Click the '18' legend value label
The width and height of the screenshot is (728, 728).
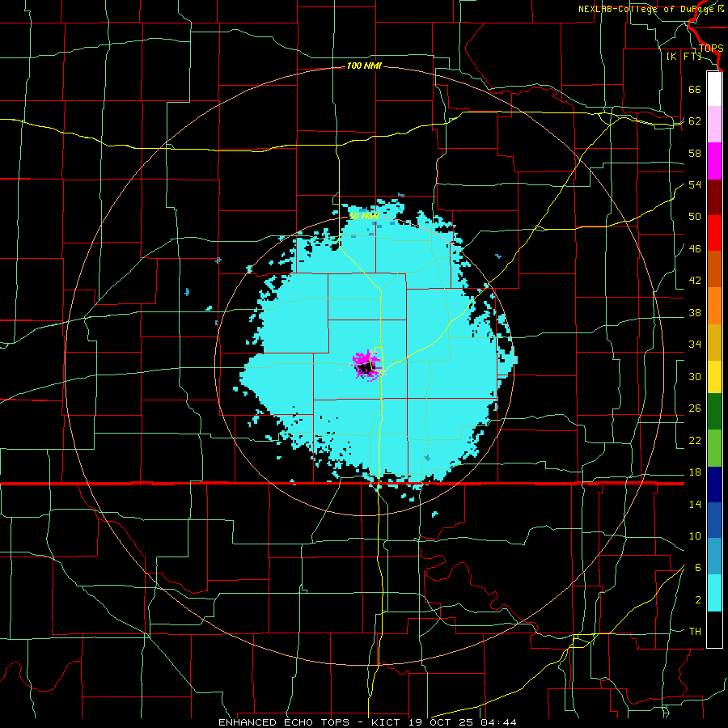coord(695,472)
